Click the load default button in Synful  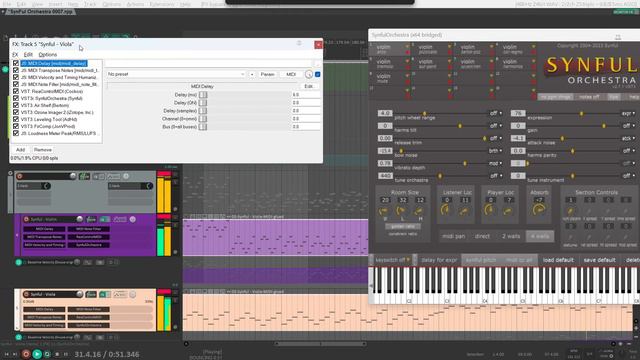click(x=558, y=260)
